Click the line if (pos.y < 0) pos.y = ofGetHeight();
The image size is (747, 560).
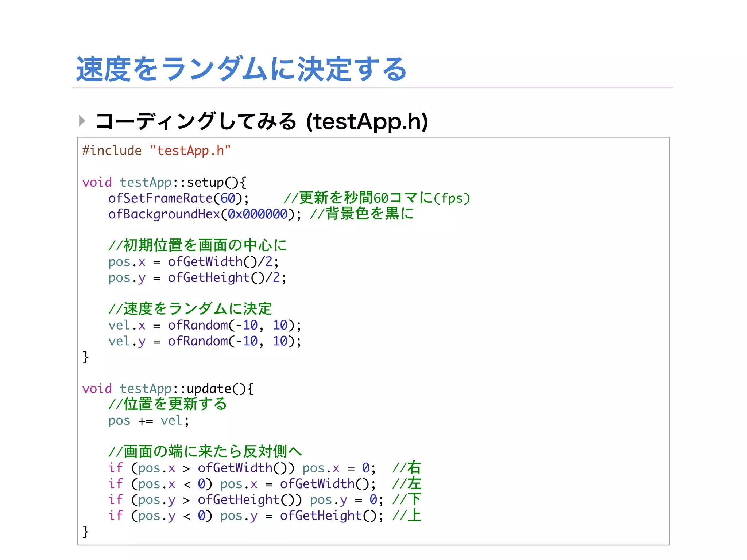point(246,516)
